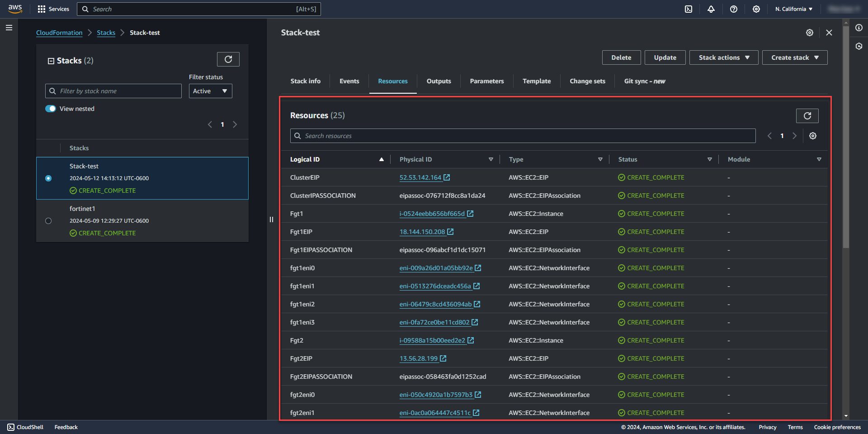Screen dimensions: 868x434
Task: Expand the Create stack dropdown
Action: pos(795,57)
